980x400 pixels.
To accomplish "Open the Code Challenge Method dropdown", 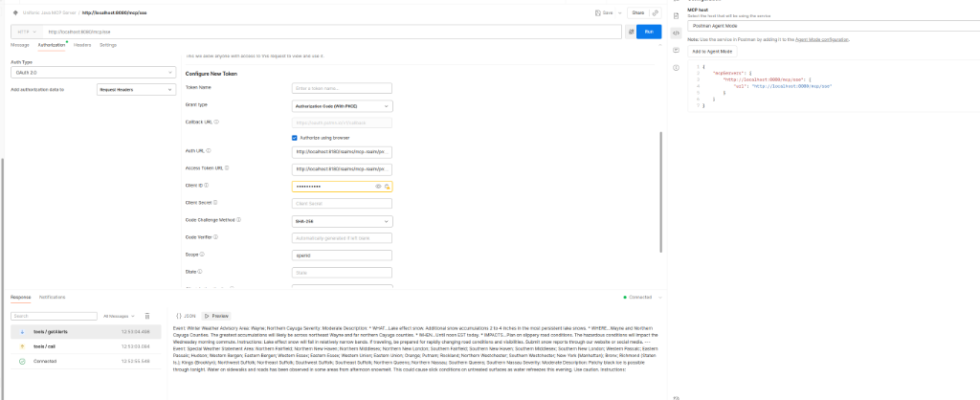I will [342, 221].
